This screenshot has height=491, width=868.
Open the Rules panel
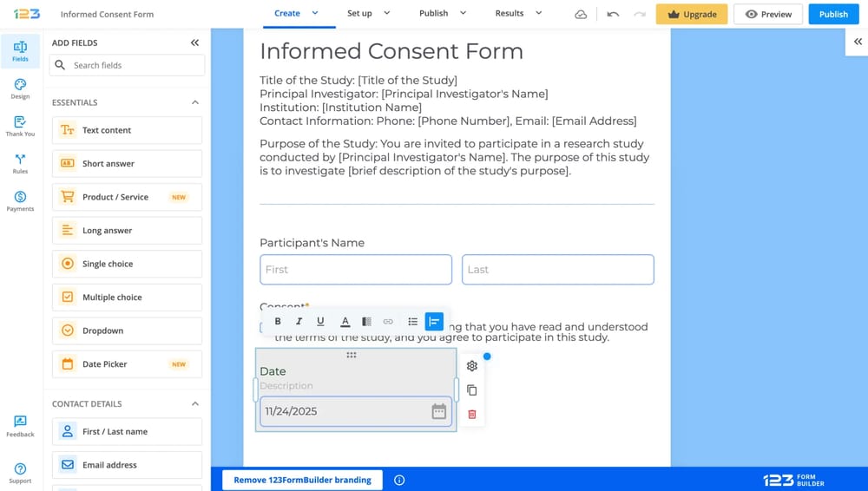[x=20, y=164]
